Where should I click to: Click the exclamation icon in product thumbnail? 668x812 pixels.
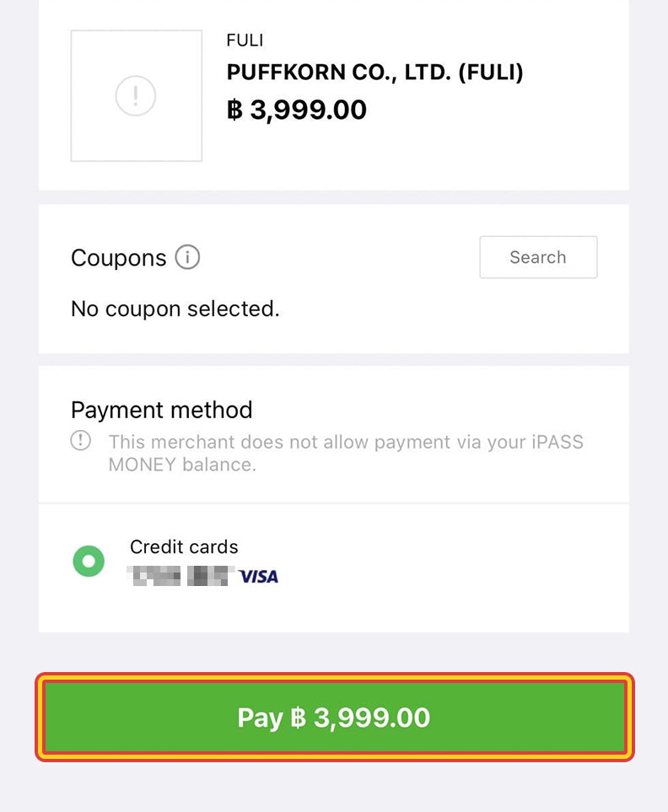coord(136,96)
